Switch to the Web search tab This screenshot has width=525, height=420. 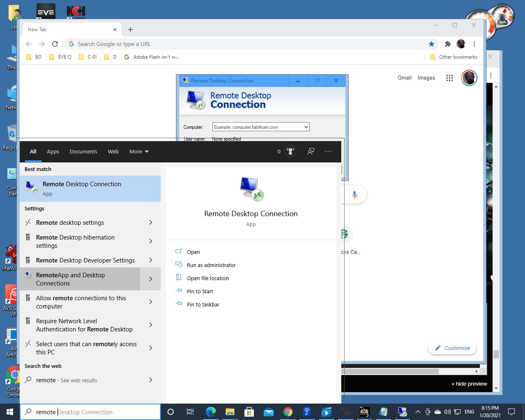(113, 151)
